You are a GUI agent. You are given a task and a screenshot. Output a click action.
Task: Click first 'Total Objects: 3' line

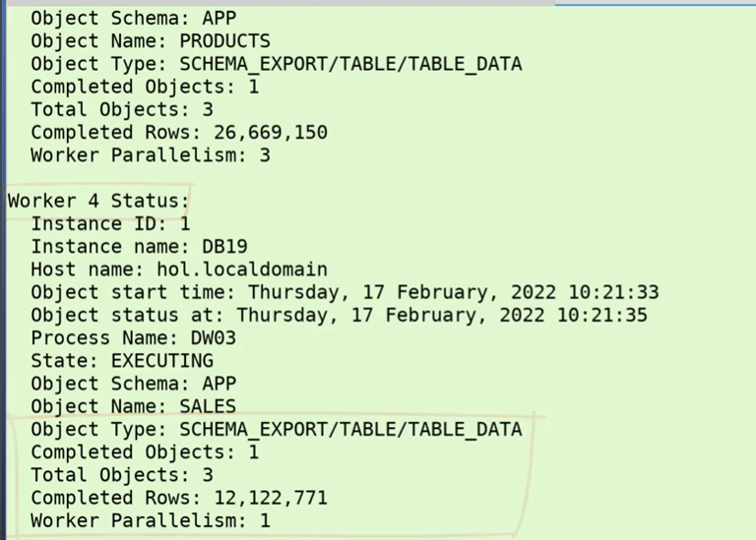click(x=122, y=110)
